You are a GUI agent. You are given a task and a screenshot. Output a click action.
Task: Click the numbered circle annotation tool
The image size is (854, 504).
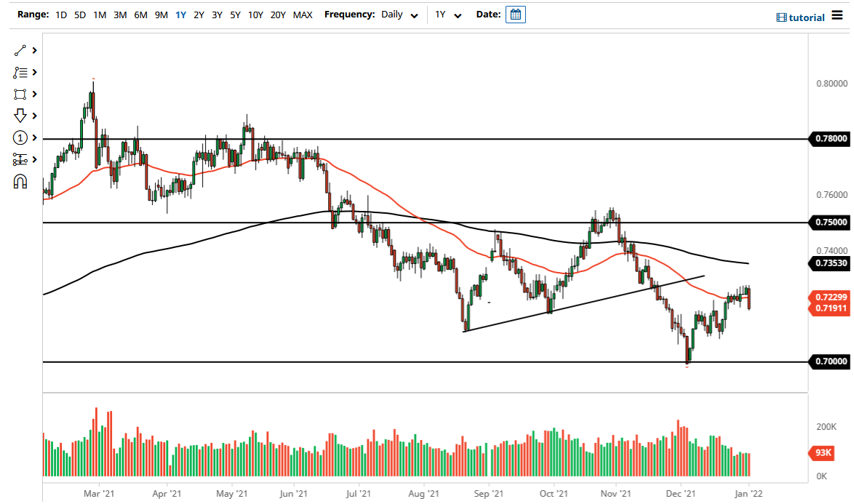click(x=20, y=137)
